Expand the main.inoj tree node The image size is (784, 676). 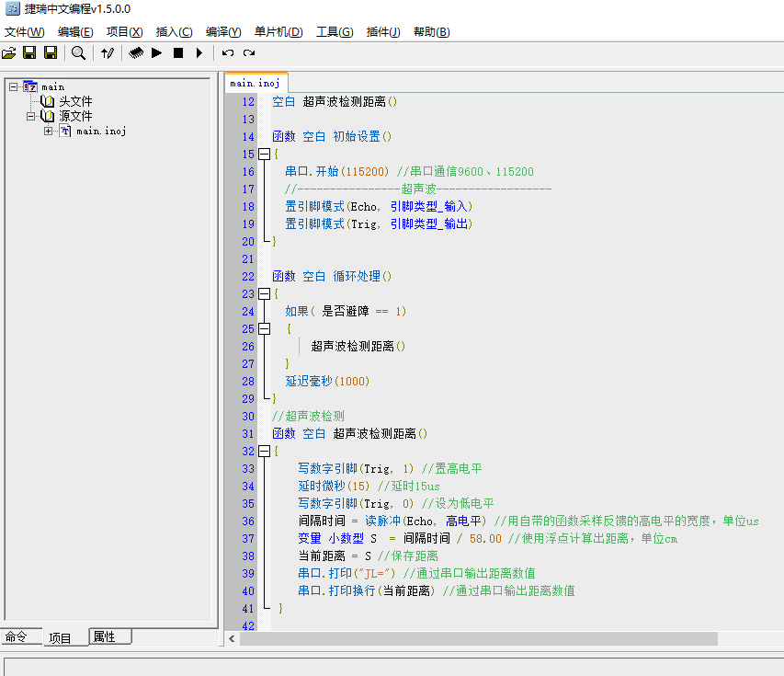tap(48, 131)
